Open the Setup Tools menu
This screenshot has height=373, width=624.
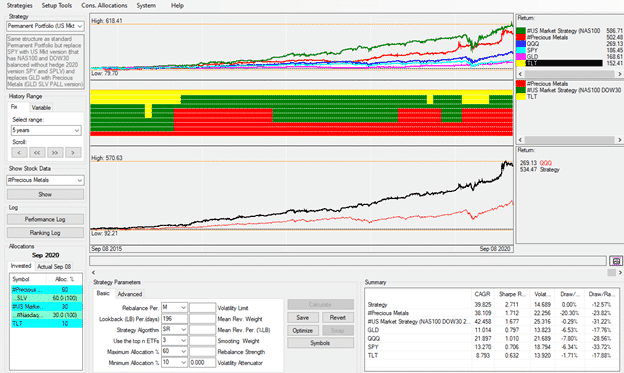click(57, 6)
